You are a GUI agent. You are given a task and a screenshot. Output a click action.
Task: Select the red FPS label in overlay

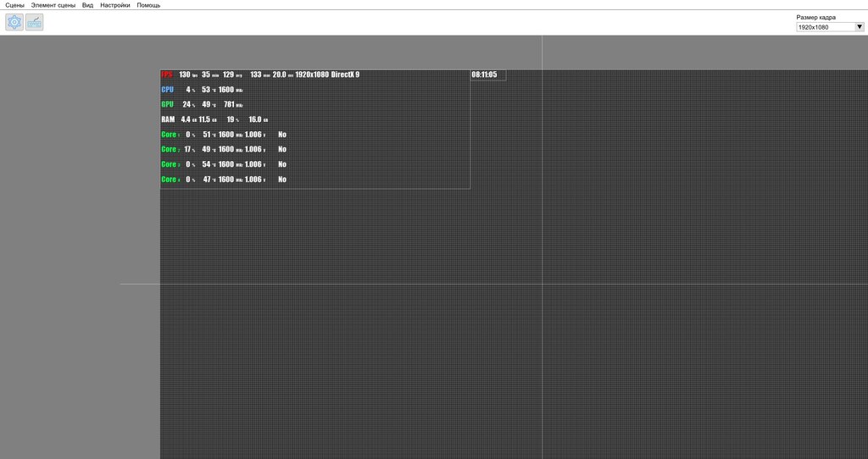coord(167,75)
